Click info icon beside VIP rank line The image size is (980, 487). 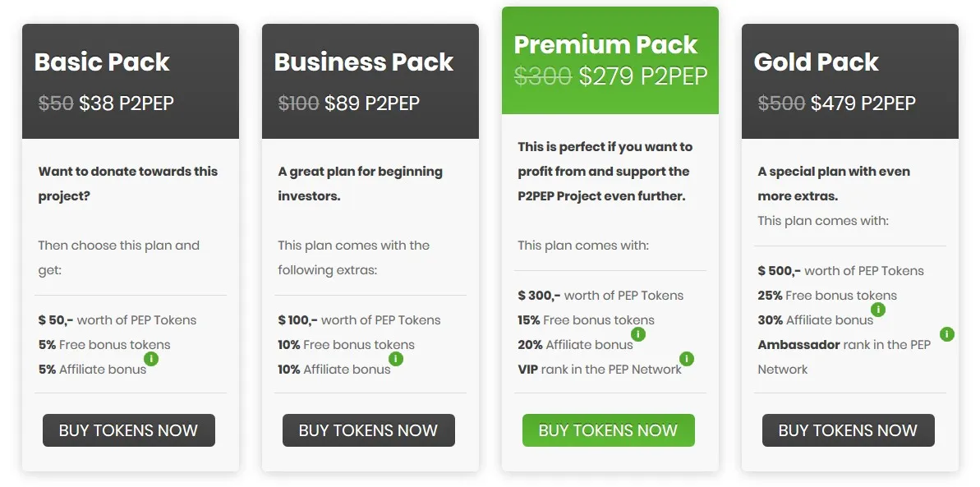686,359
